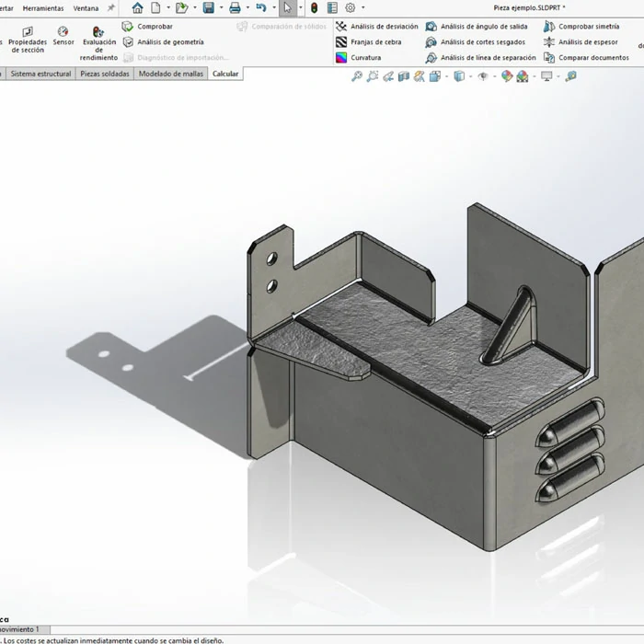This screenshot has height=644, width=644.
Task: Activate the Select cursor tool
Action: (x=288, y=7)
